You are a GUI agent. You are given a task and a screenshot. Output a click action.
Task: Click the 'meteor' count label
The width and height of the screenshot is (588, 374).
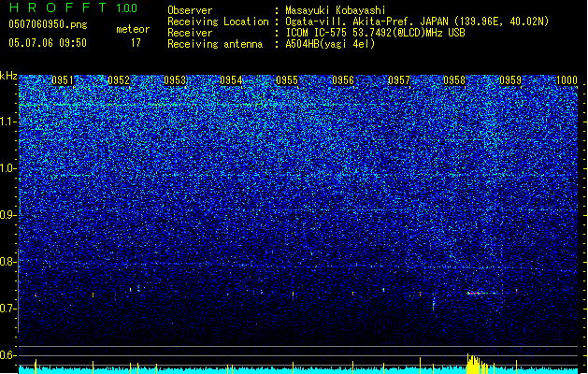point(133,29)
